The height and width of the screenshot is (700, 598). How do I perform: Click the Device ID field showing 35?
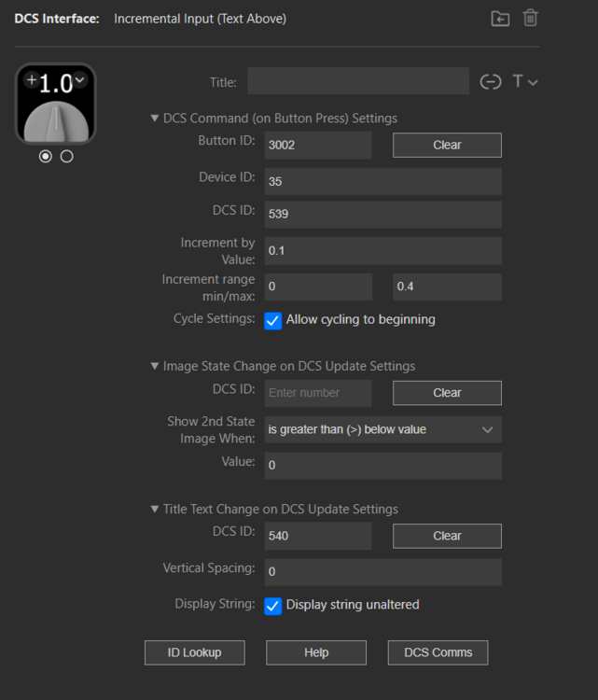click(382, 181)
